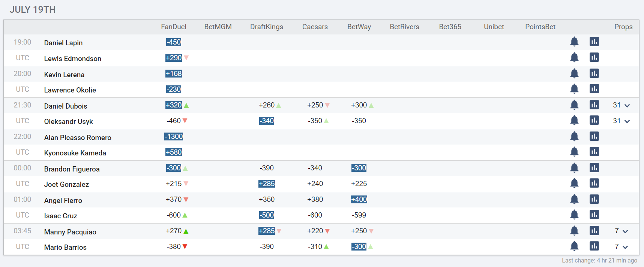Set alert bell for Isaac Cruz
This screenshot has height=267, width=644.
[x=574, y=215]
